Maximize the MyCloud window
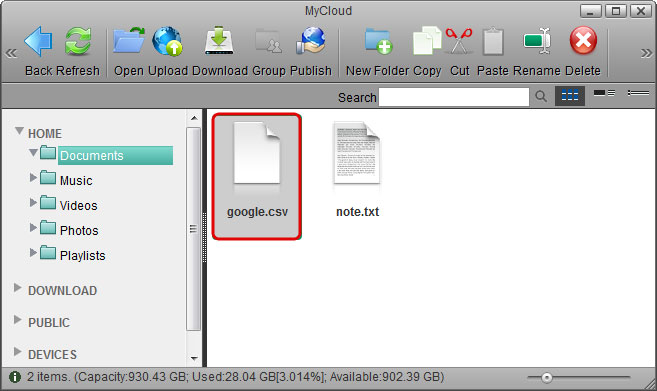This screenshot has height=391, width=657. click(x=616, y=11)
